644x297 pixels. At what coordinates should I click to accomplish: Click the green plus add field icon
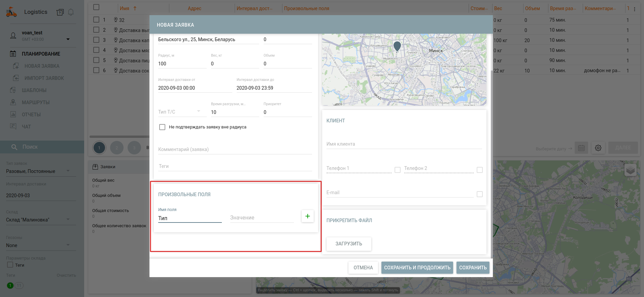pos(307,216)
